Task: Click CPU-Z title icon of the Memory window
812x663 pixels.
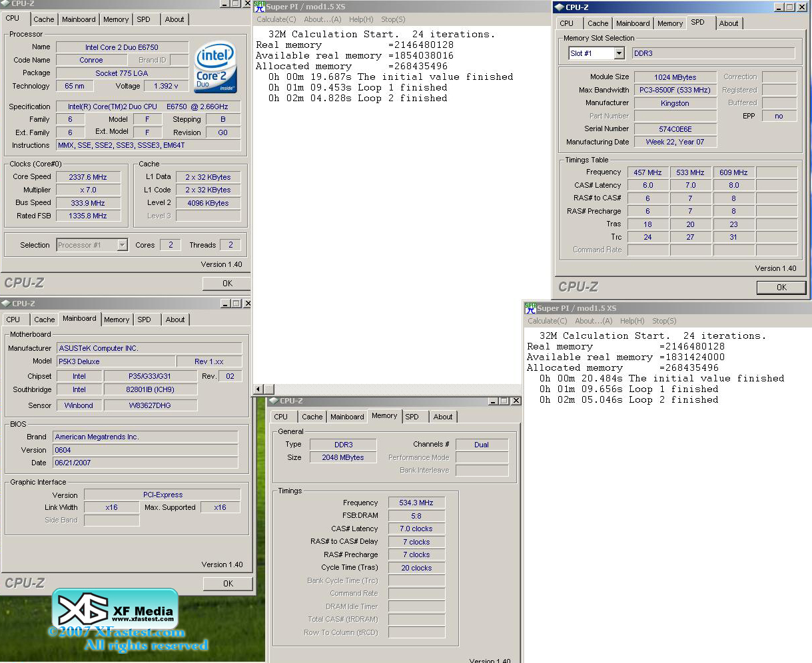Action: tap(274, 401)
